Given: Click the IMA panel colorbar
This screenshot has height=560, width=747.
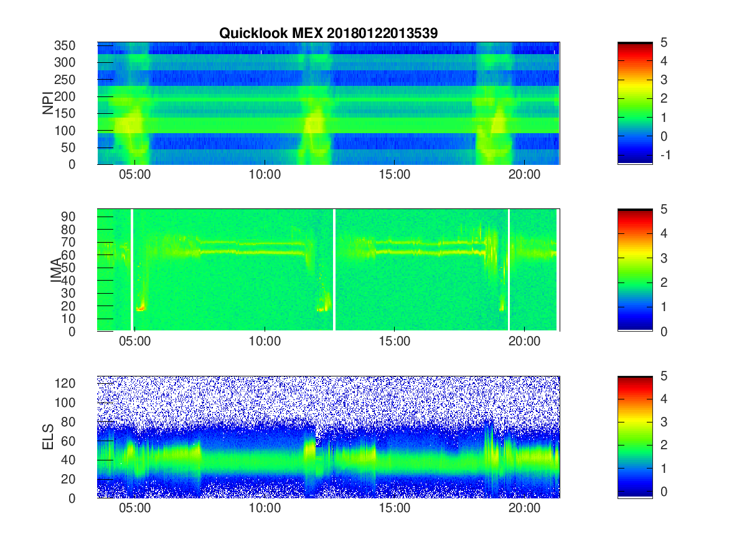Looking at the screenshot, I should (x=635, y=270).
